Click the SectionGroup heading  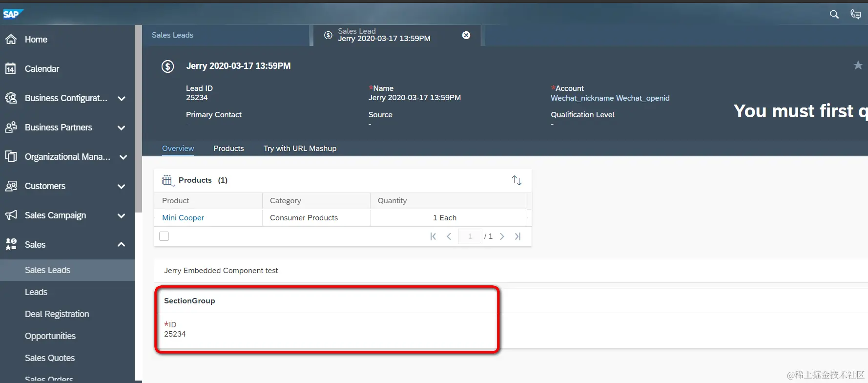click(189, 301)
